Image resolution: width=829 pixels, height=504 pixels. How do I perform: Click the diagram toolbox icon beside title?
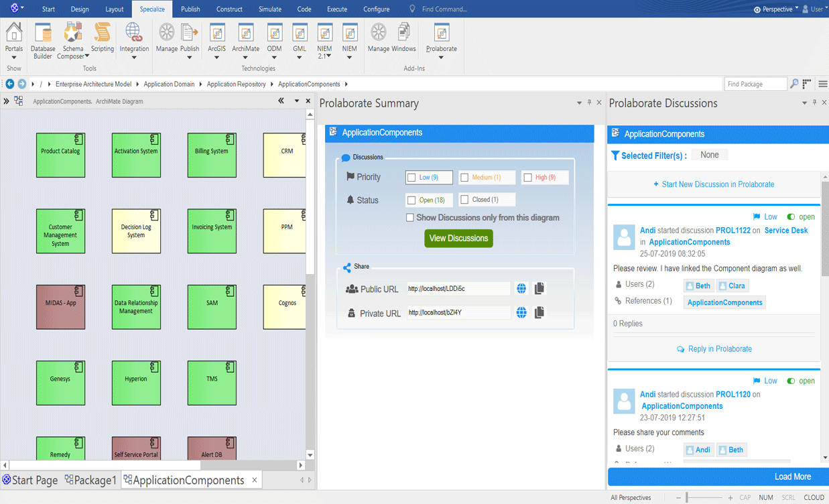click(x=19, y=101)
